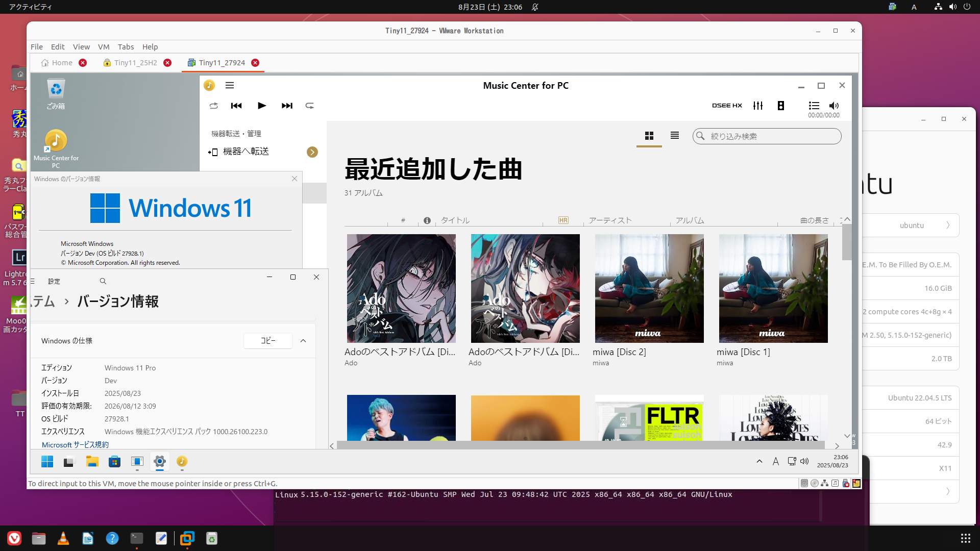
Task: Open Settings gear in Windows taskbar
Action: coord(160,462)
